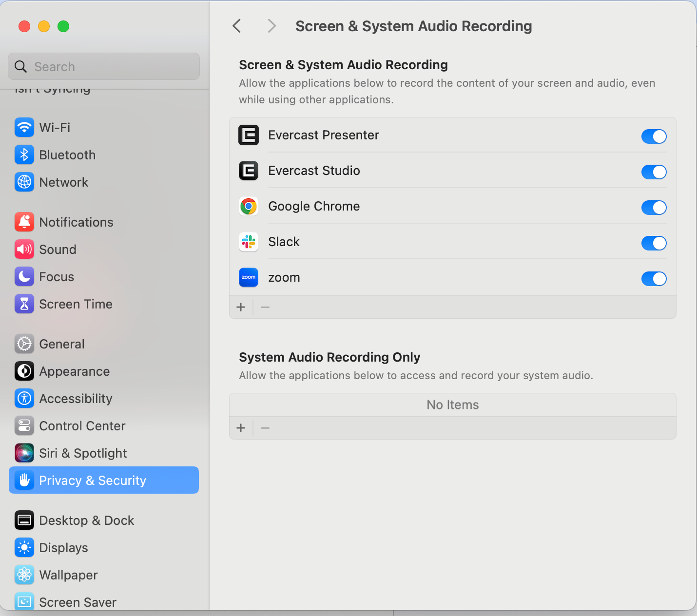The width and height of the screenshot is (697, 616).
Task: Click the zoom app icon
Action: pyautogui.click(x=249, y=277)
